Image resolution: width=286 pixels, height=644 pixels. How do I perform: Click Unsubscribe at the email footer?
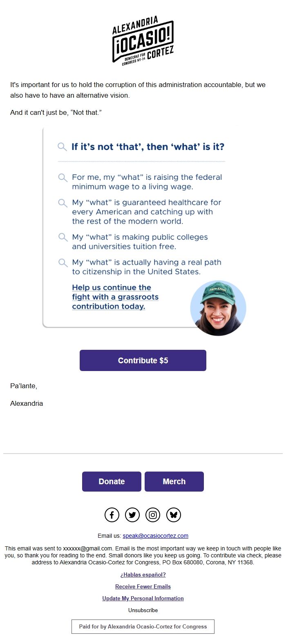tap(143, 610)
